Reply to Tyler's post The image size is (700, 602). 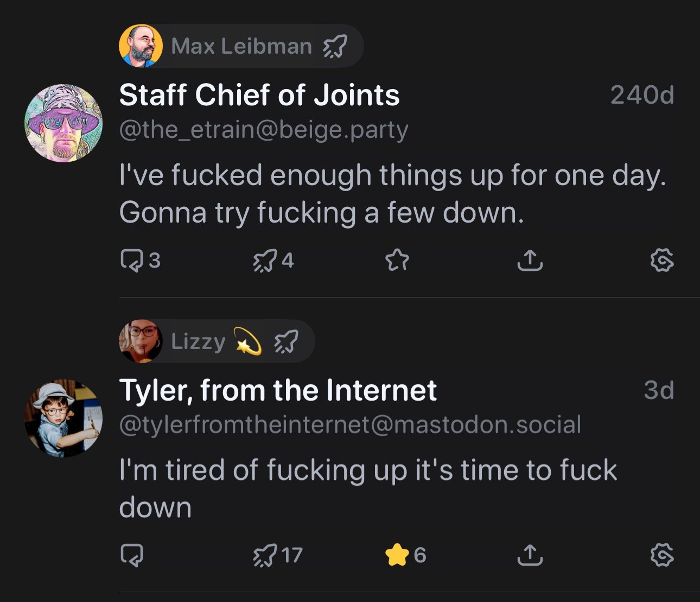(x=132, y=555)
